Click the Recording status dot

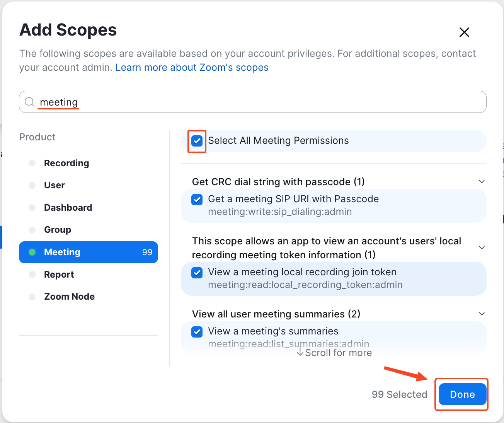point(32,163)
